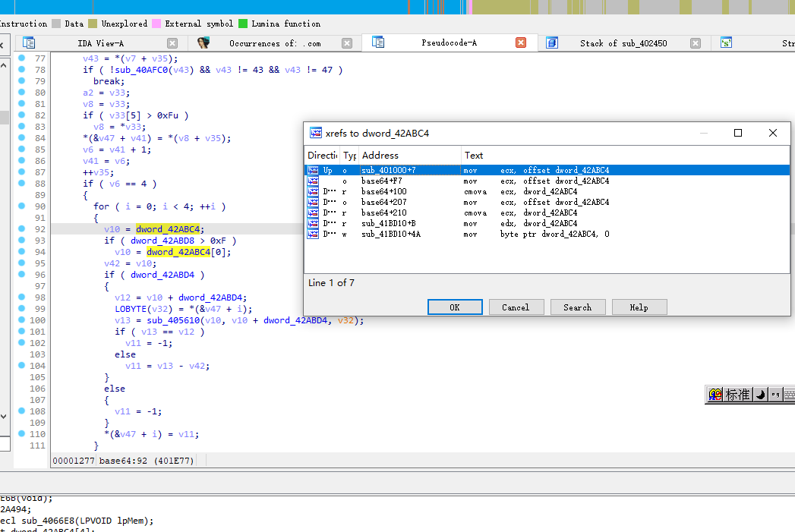Close the Pseudocode-A tab with red X
The width and height of the screenshot is (795, 532).
521,43
